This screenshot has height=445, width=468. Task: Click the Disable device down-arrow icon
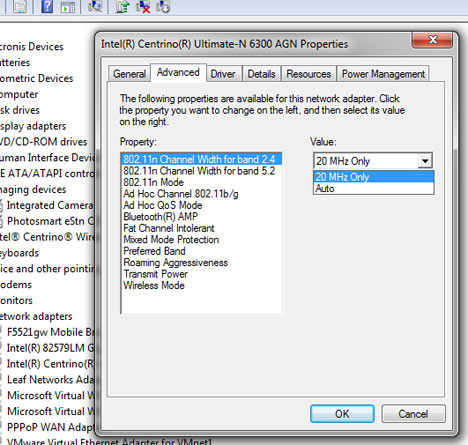pos(163,6)
